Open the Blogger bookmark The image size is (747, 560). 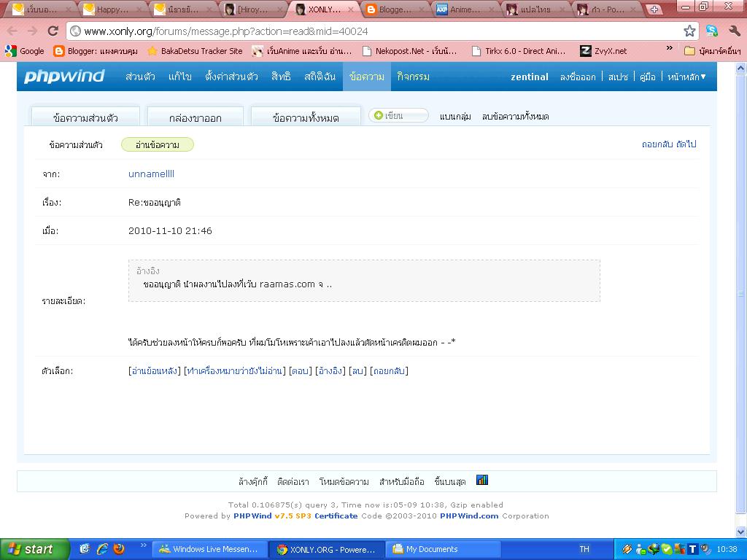(x=96, y=51)
